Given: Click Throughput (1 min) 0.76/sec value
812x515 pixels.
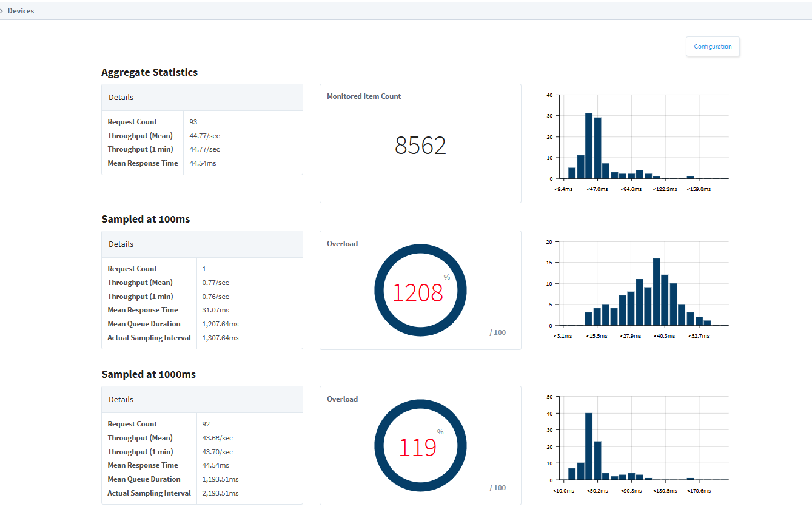Looking at the screenshot, I should pos(215,297).
